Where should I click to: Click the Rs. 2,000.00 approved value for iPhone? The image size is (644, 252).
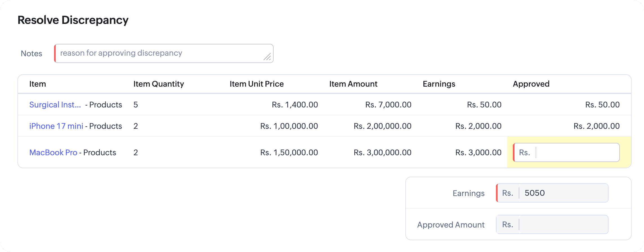pyautogui.click(x=597, y=126)
